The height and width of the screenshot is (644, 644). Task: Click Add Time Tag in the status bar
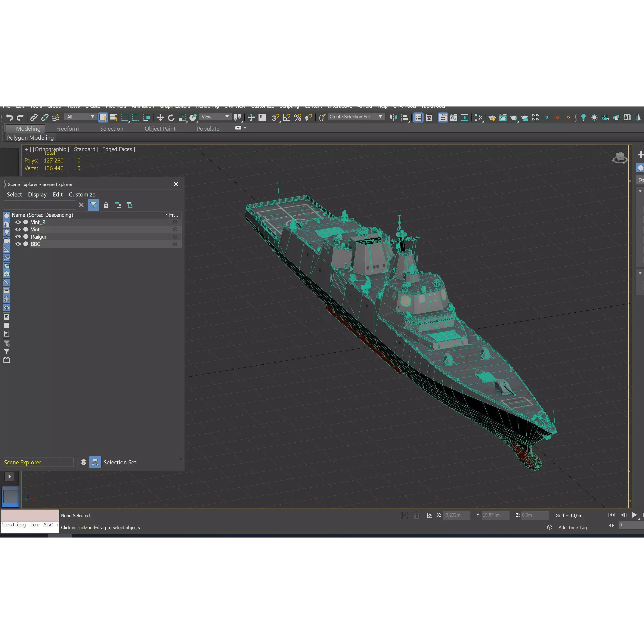pos(573,527)
